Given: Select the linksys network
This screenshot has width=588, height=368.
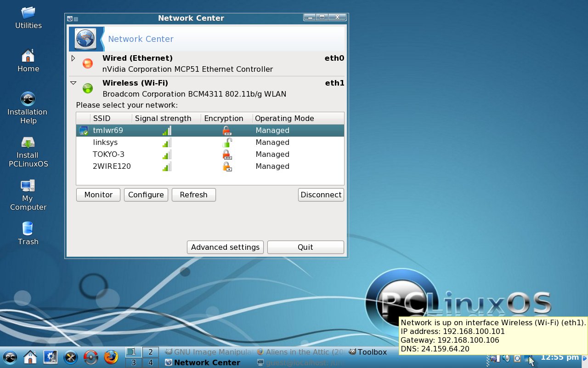Looking at the screenshot, I should coord(210,143).
